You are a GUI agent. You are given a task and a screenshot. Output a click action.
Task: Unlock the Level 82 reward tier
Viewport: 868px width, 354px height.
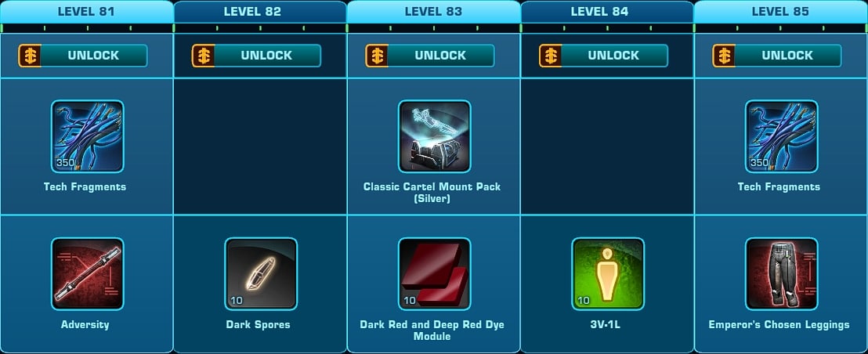pyautogui.click(x=256, y=56)
